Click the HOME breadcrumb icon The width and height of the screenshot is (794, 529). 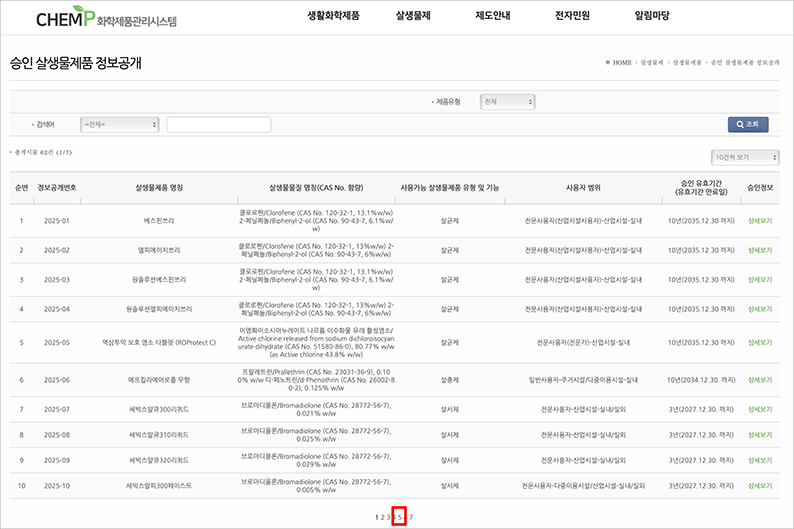[x=609, y=62]
